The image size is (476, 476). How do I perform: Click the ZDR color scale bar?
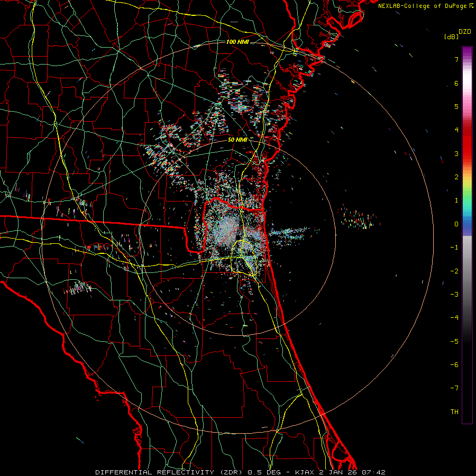(467, 235)
